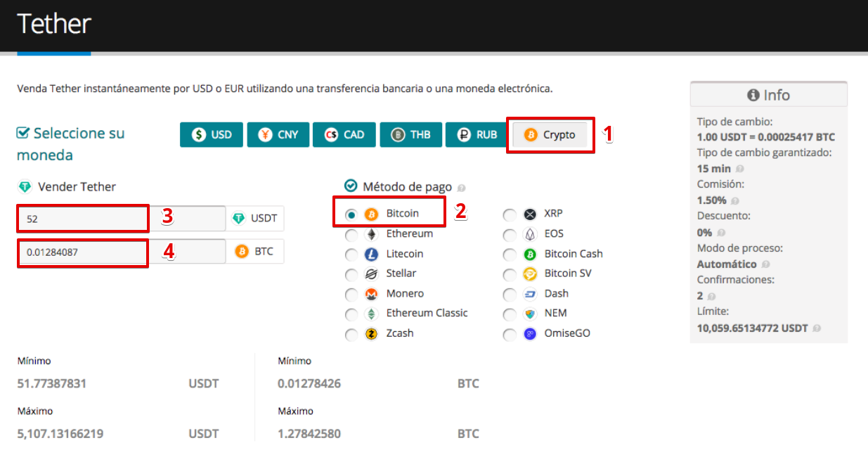
Task: Click the help icon next to 0% discount
Action: (720, 233)
